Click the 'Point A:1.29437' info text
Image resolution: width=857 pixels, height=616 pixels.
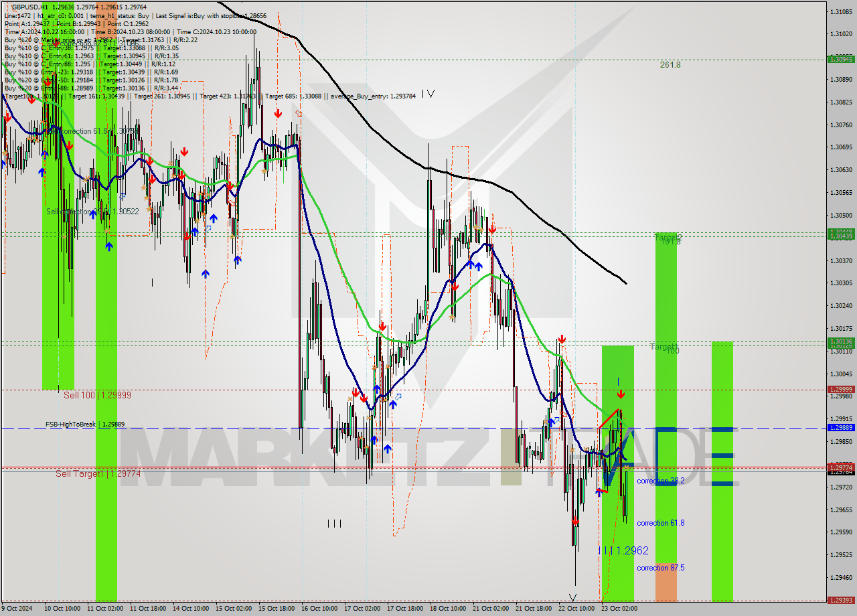click(27, 23)
